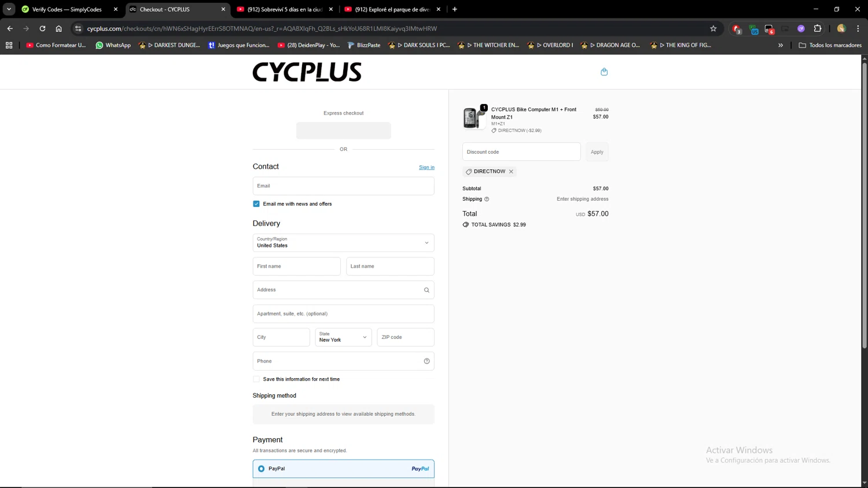Click the Express checkout button
868x488 pixels.
point(343,130)
